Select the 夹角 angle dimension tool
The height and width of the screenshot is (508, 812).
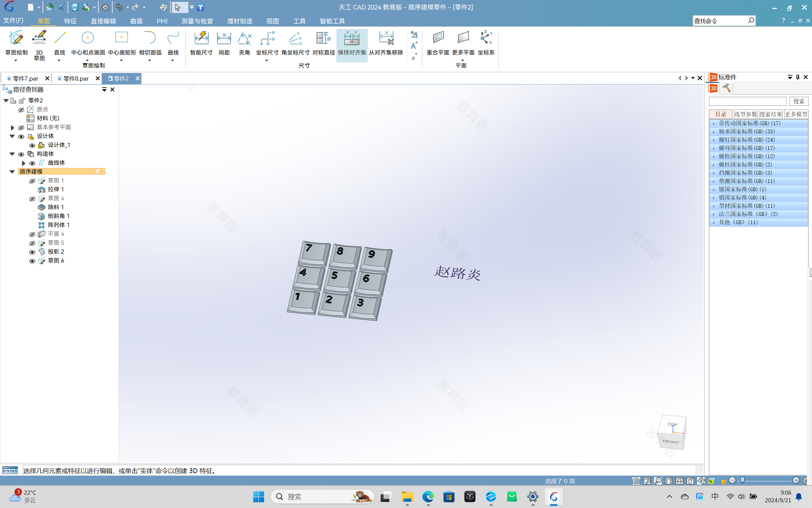click(244, 43)
